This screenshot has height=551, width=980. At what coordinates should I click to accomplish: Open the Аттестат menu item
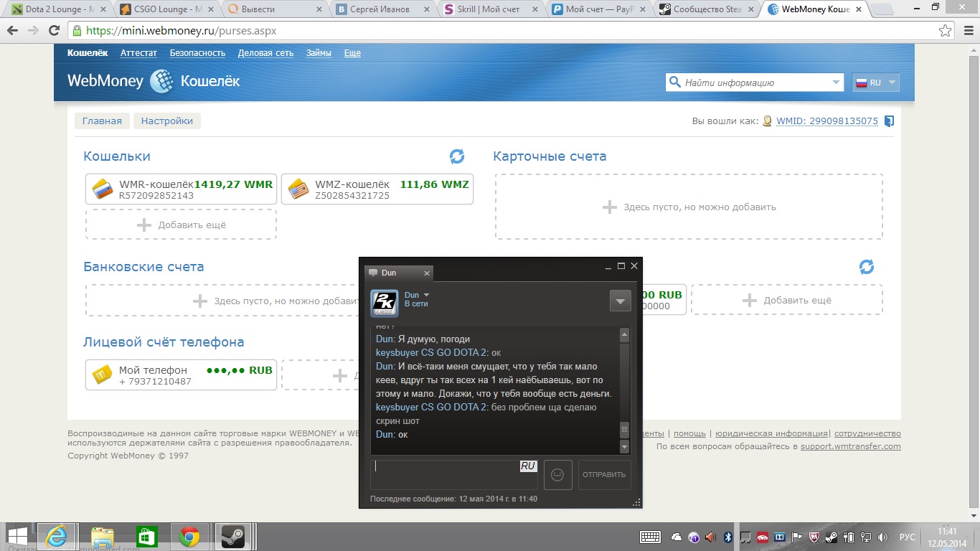click(138, 53)
